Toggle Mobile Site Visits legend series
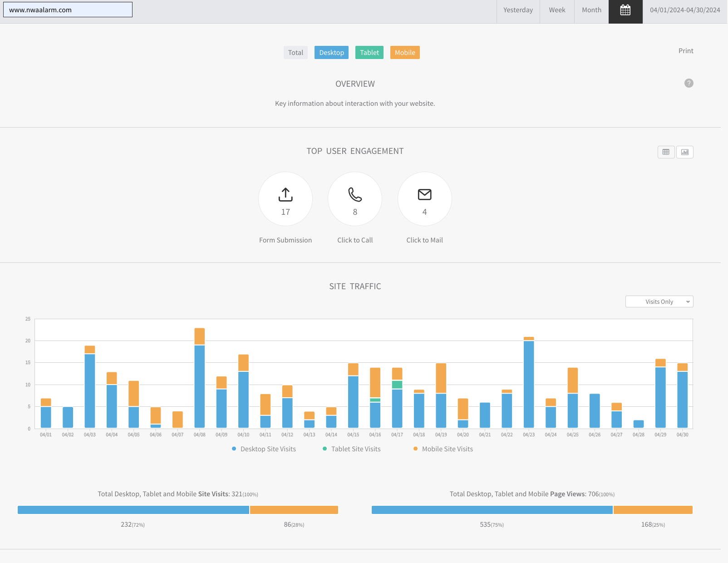Screen dimensions: 728x563 point(443,449)
